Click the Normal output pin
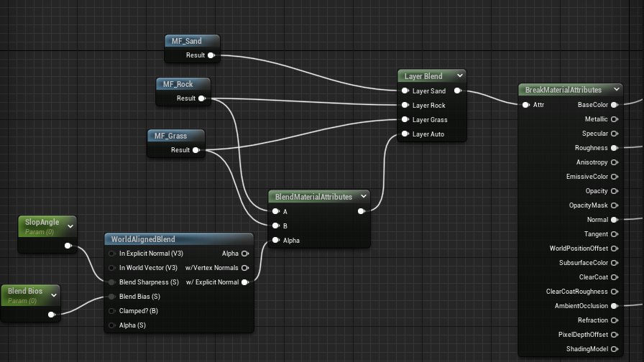Image resolution: width=644 pixels, height=362 pixels. point(615,220)
